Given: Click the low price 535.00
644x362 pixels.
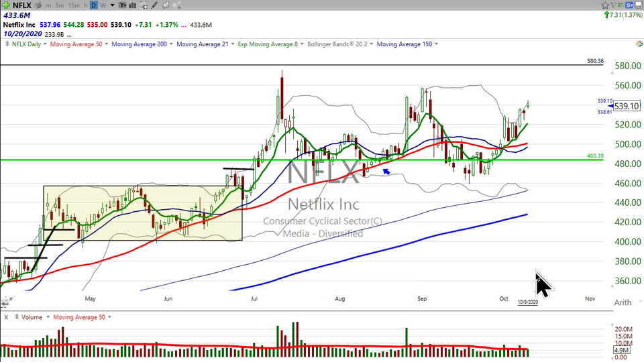Looking at the screenshot, I should [97, 25].
